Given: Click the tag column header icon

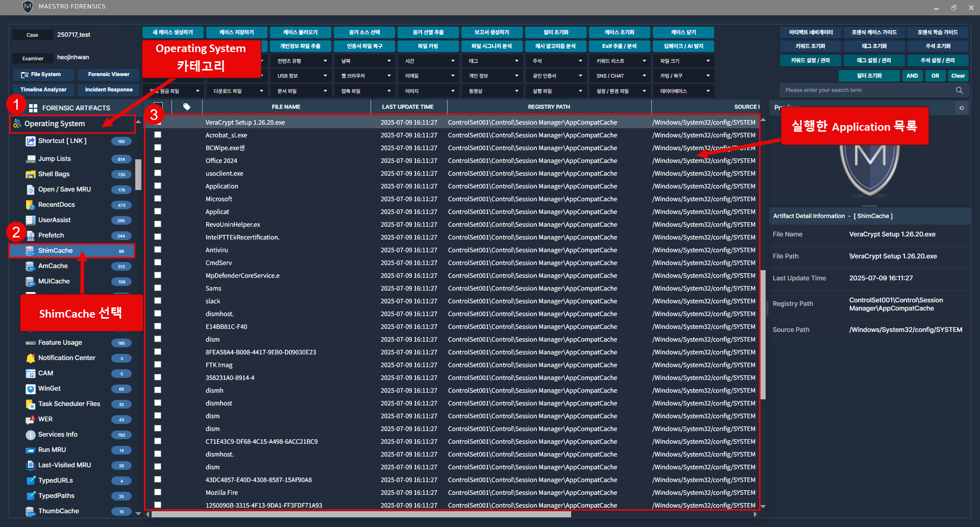Looking at the screenshot, I should [187, 107].
